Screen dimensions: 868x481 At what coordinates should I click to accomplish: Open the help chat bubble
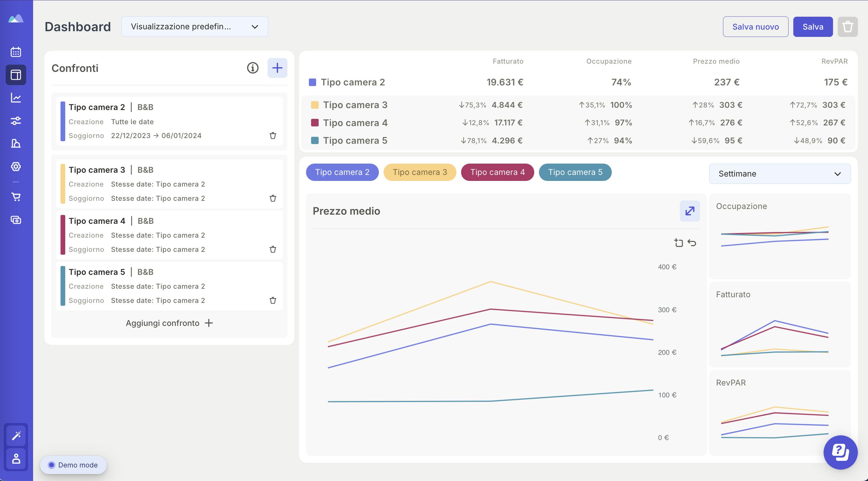coord(840,452)
